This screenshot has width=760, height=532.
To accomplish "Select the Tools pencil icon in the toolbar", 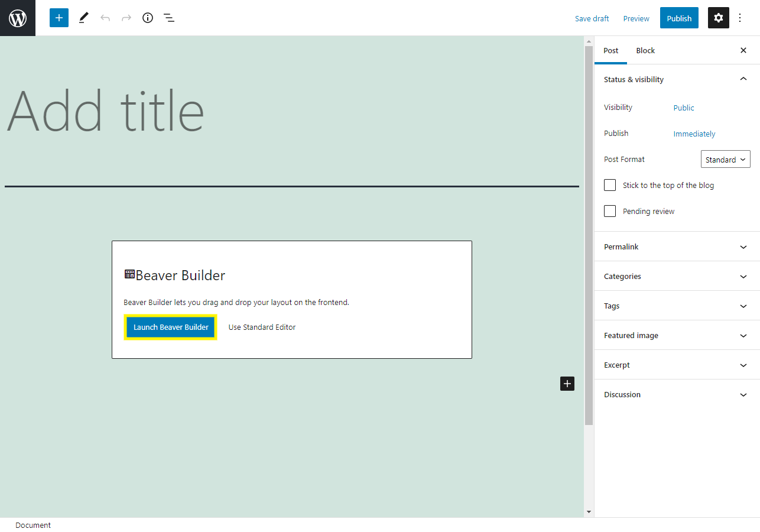I will 83,18.
